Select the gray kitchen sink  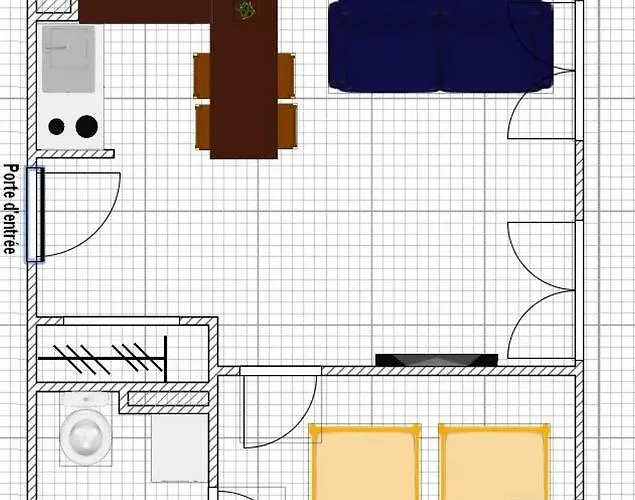point(69,59)
